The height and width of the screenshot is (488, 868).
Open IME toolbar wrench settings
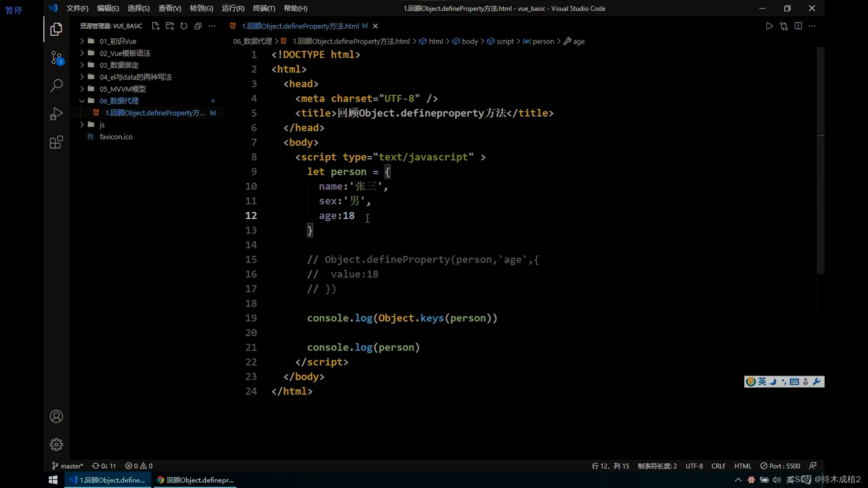click(816, 382)
